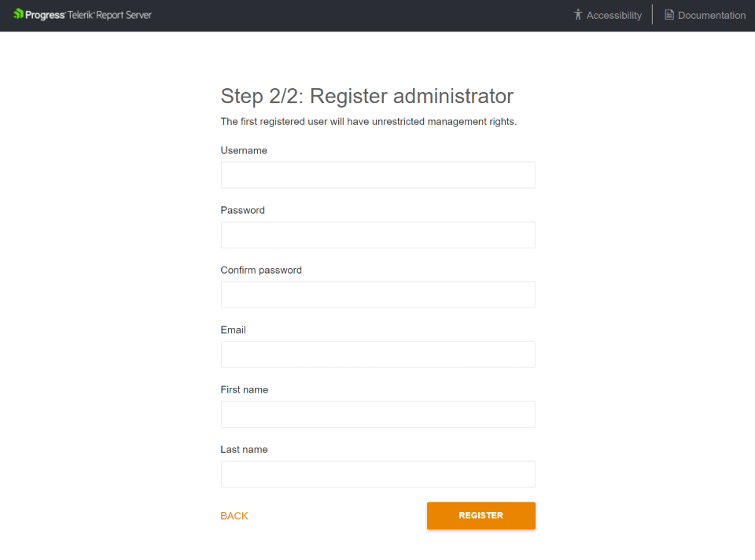Click the Email field label
Screen dimensions: 755x560
click(x=233, y=330)
